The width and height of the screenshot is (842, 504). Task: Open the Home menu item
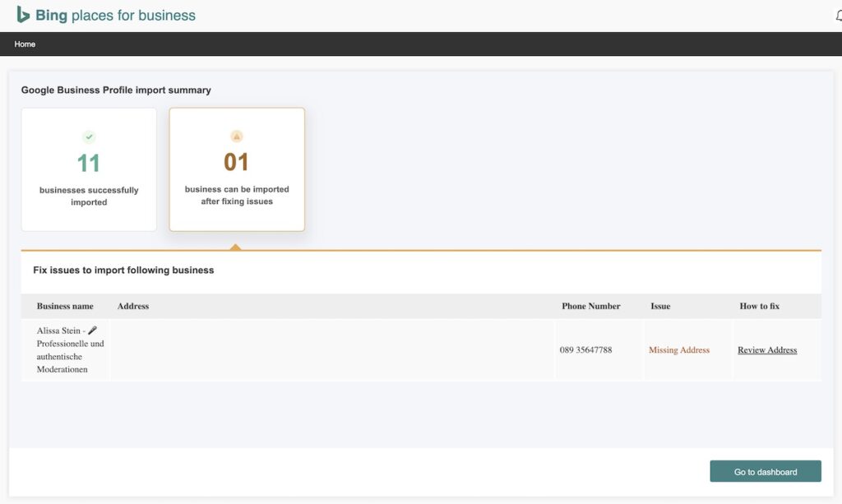25,44
